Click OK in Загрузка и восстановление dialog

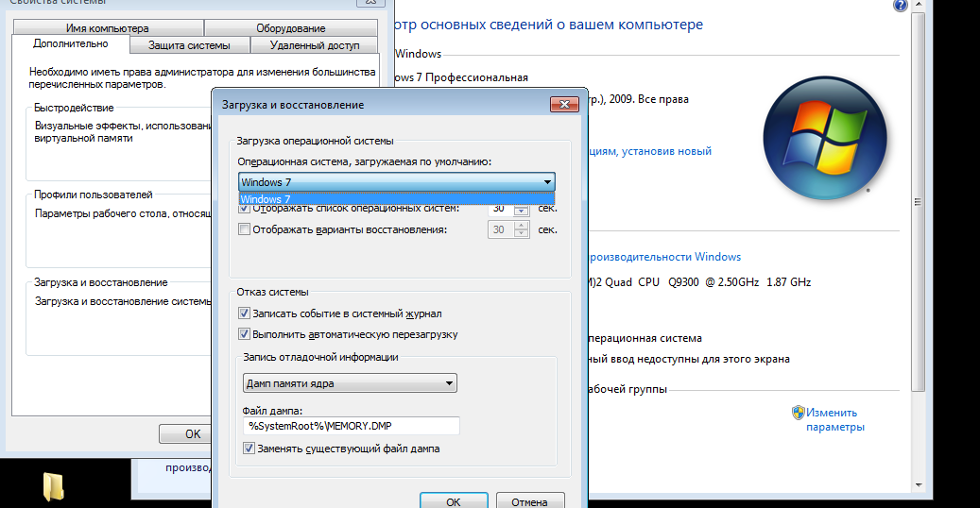[454, 501]
